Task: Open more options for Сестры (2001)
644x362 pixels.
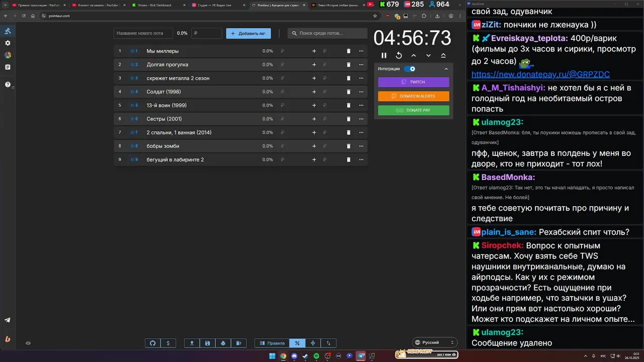Action: [361, 119]
